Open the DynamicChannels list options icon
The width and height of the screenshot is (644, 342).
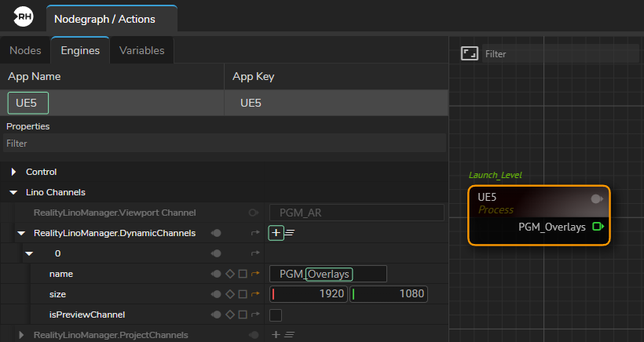[x=290, y=233]
